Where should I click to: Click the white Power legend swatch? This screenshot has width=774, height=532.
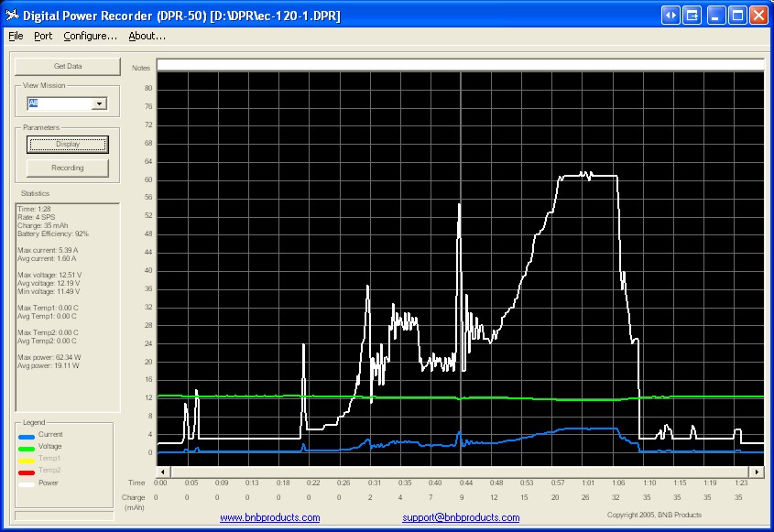click(x=27, y=484)
